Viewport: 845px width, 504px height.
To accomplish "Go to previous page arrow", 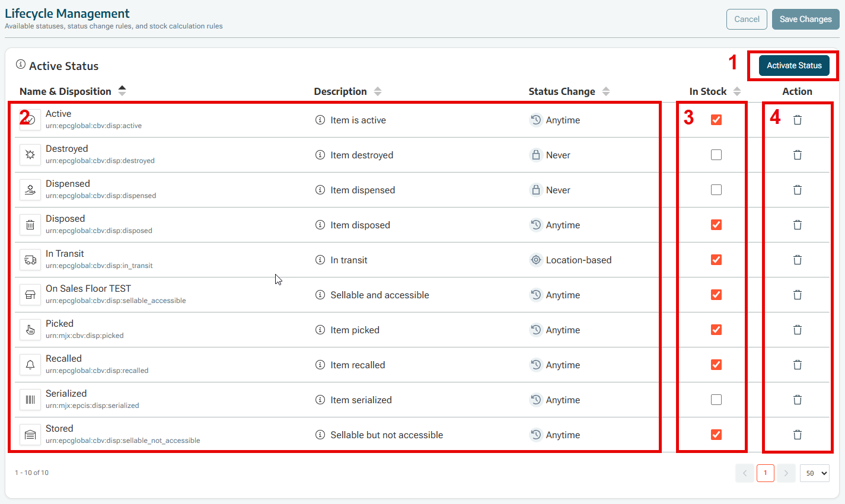I will pos(745,473).
